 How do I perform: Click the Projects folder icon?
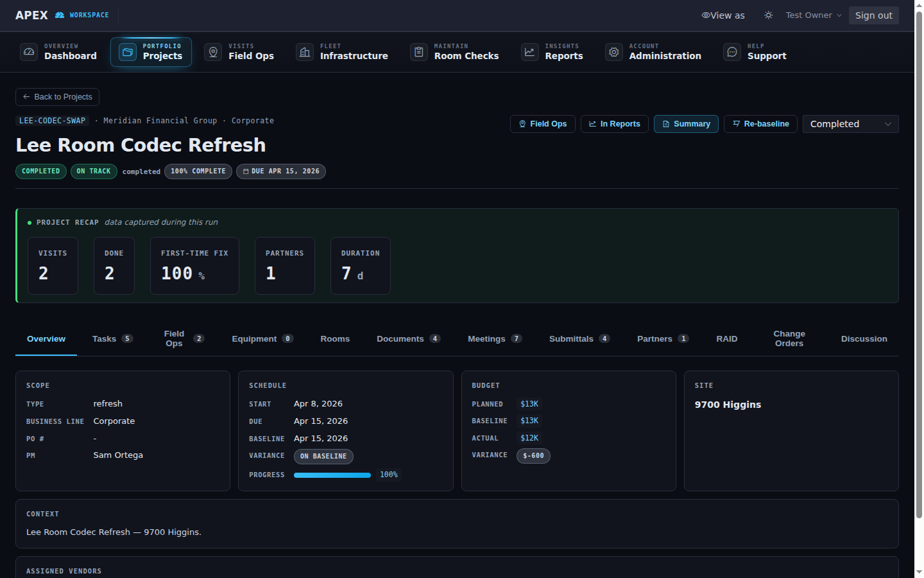point(128,52)
